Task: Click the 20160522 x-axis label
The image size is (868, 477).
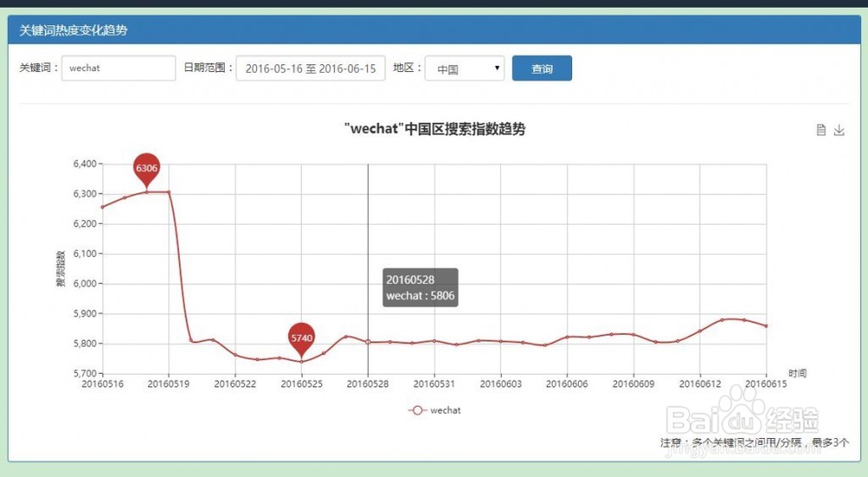Action: point(235,384)
